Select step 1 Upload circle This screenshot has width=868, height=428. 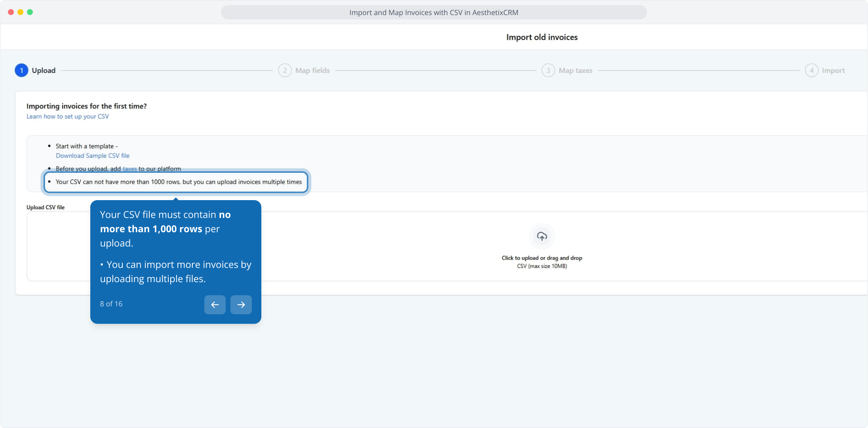[x=21, y=71]
